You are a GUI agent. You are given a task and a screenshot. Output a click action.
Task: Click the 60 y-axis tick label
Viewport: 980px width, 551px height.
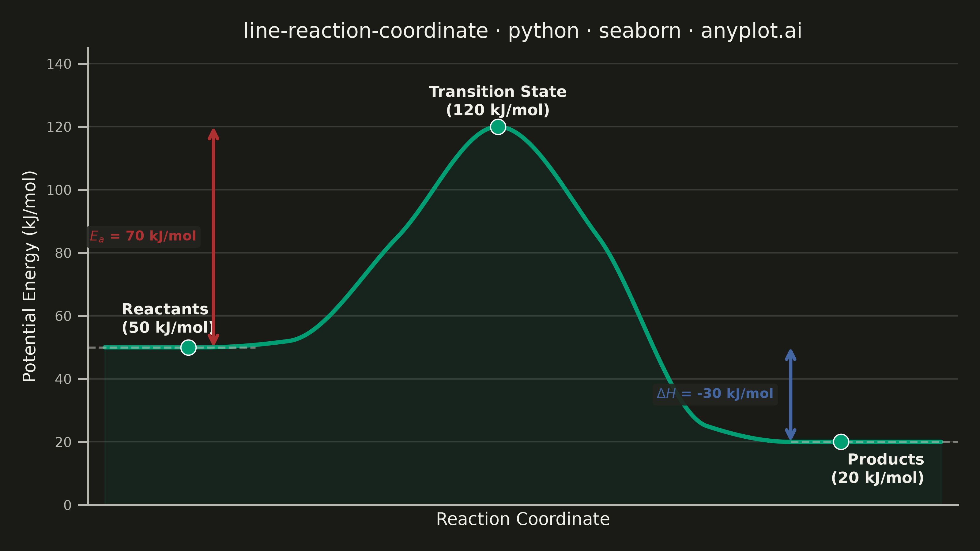(x=63, y=317)
